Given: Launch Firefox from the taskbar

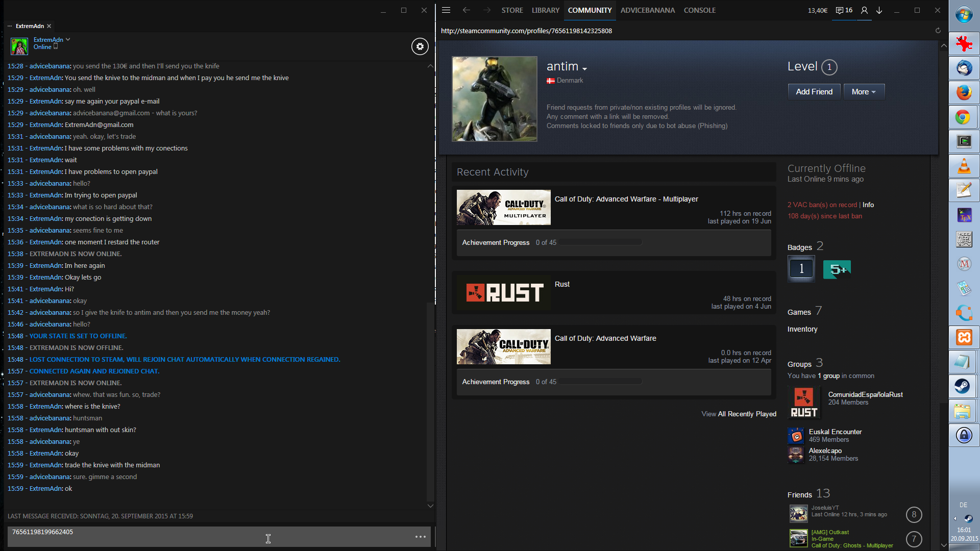Looking at the screenshot, I should [964, 92].
